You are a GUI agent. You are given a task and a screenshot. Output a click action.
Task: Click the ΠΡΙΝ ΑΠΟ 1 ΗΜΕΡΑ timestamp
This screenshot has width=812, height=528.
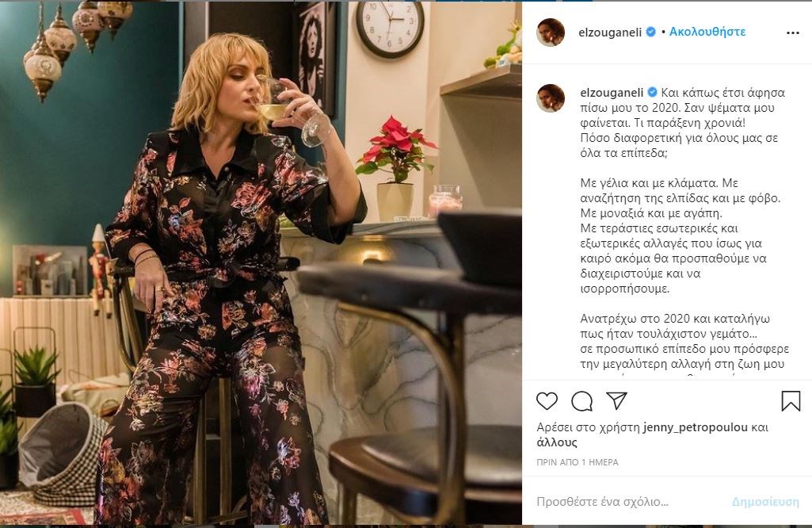pyautogui.click(x=578, y=462)
